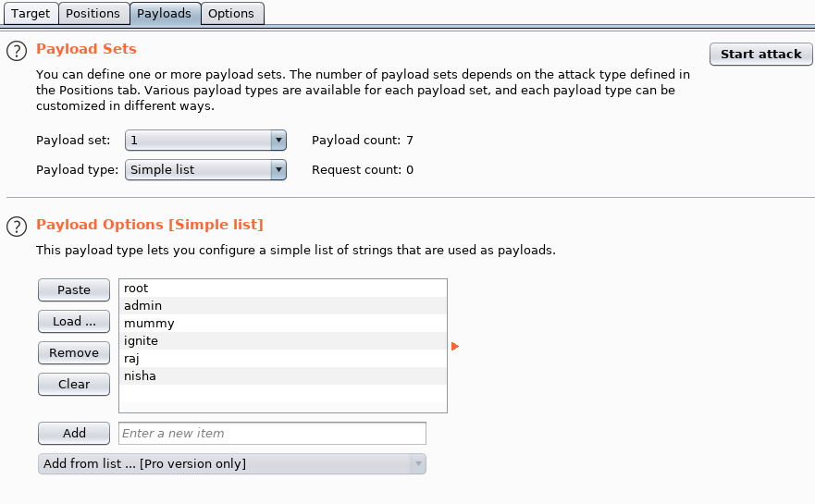This screenshot has height=504, width=815.
Task: Switch to the Target tab
Action: tap(31, 14)
